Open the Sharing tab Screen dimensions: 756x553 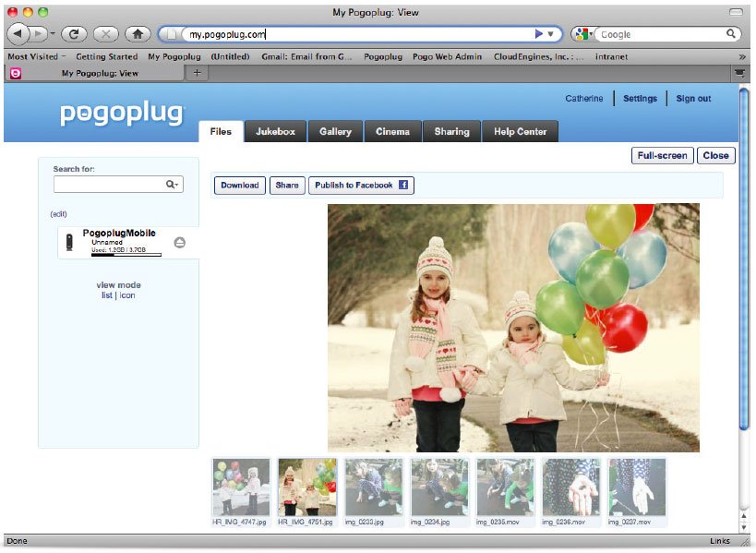(451, 132)
